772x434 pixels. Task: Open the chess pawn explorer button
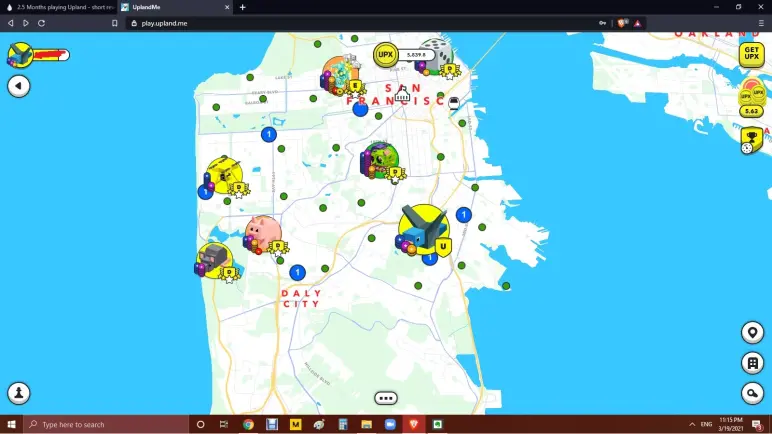[19, 393]
